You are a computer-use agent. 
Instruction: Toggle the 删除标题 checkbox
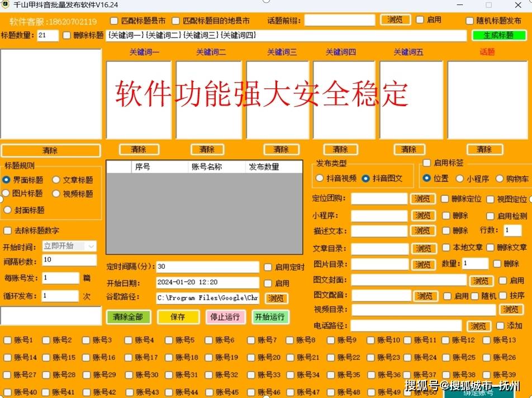(x=67, y=35)
